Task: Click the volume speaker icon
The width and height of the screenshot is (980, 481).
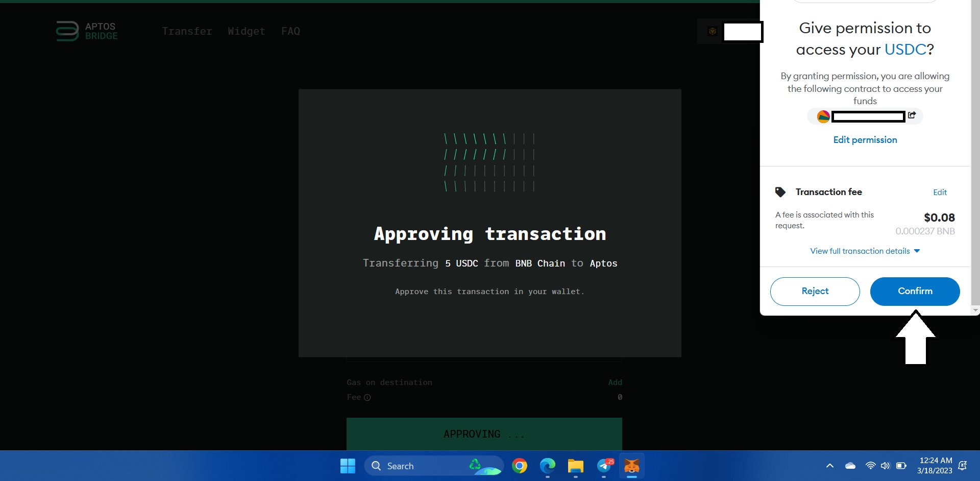Action: pos(886,466)
